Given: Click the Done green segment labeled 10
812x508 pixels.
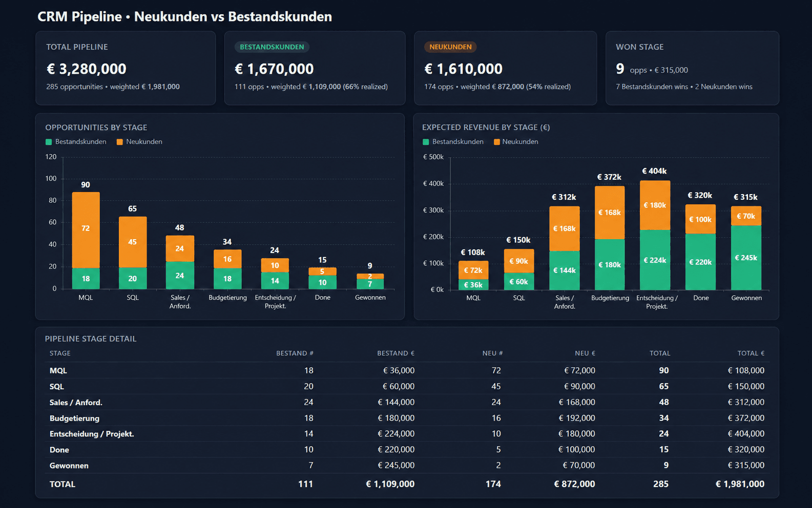Looking at the screenshot, I should coord(322,283).
